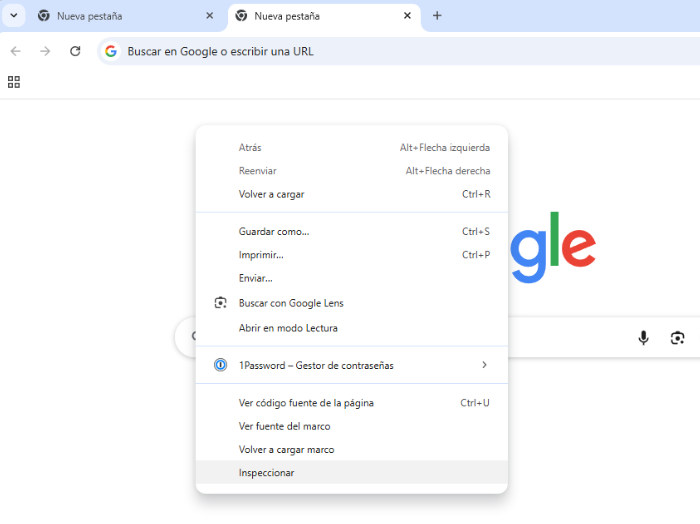700x524 pixels.
Task: Close the active second Nueva pestaña tab
Action: point(407,16)
